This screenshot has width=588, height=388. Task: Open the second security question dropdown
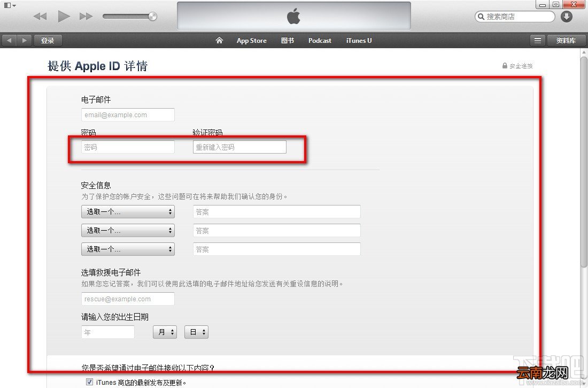click(x=128, y=230)
